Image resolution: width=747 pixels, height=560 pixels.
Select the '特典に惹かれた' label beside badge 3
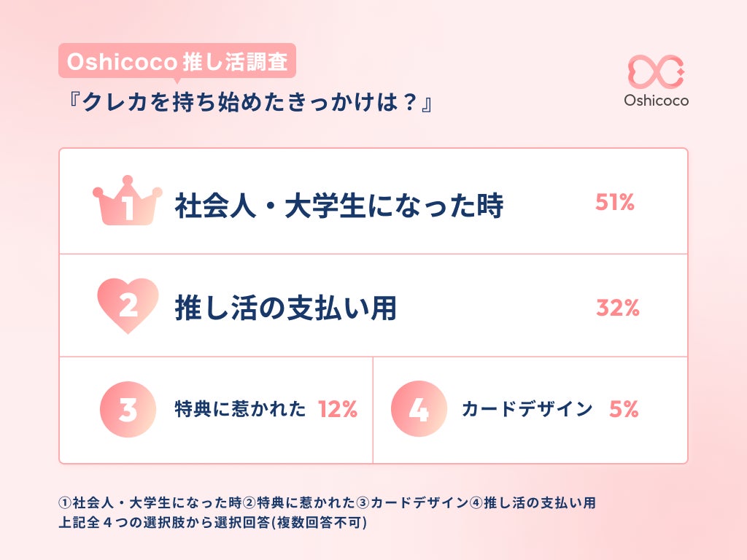point(240,410)
